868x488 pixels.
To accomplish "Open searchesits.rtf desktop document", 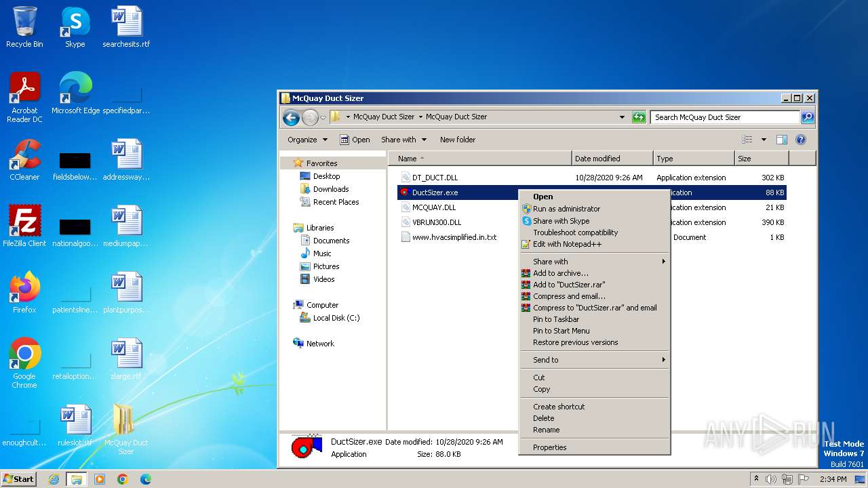I will 126,27.
